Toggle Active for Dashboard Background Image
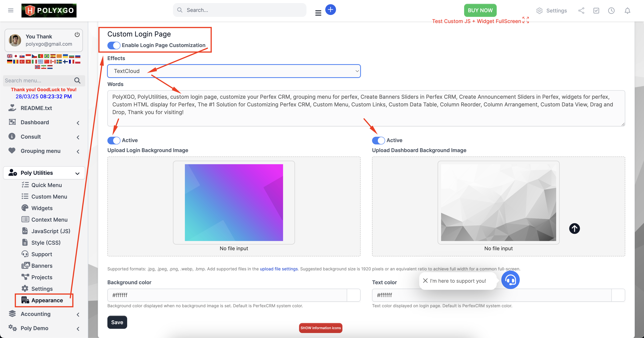Image resolution: width=644 pixels, height=338 pixels. click(378, 140)
